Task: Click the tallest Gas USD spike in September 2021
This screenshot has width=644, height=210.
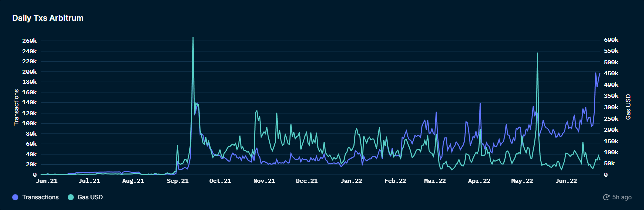Action: coord(193,38)
